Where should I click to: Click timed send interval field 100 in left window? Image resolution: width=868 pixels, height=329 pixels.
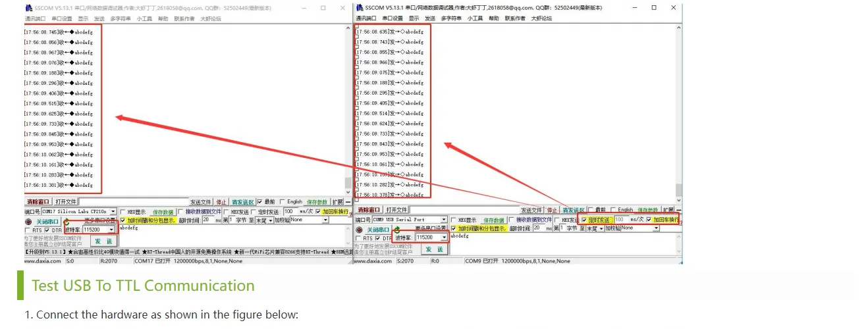[290, 211]
